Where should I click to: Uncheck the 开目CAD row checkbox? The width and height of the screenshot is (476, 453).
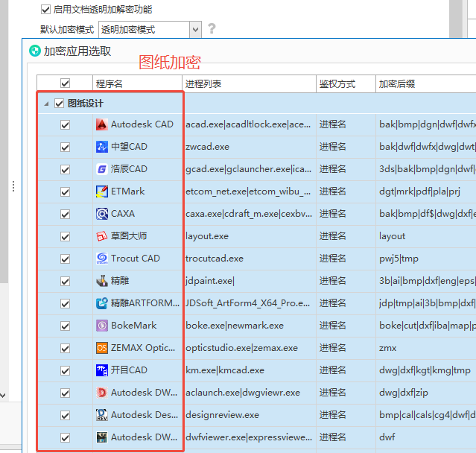pos(65,371)
